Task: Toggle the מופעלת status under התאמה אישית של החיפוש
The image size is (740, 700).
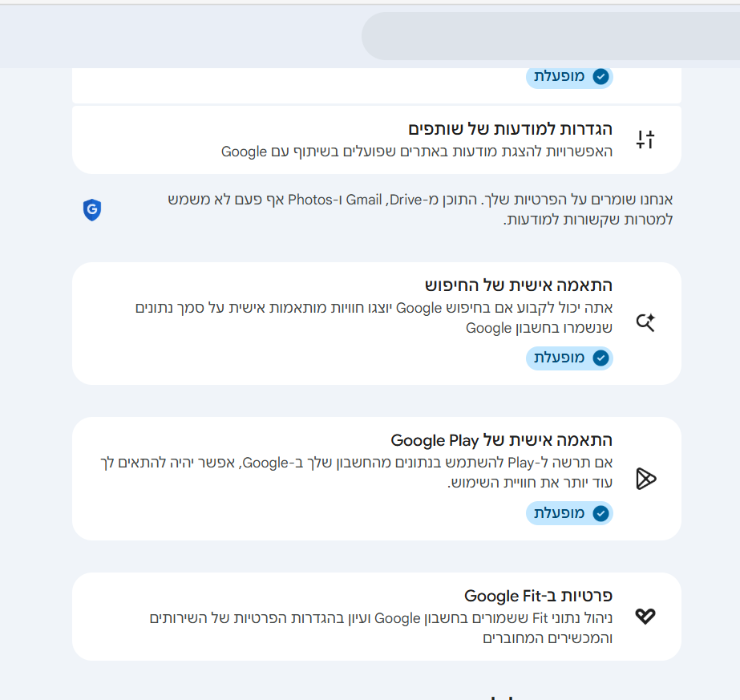Action: click(x=569, y=358)
